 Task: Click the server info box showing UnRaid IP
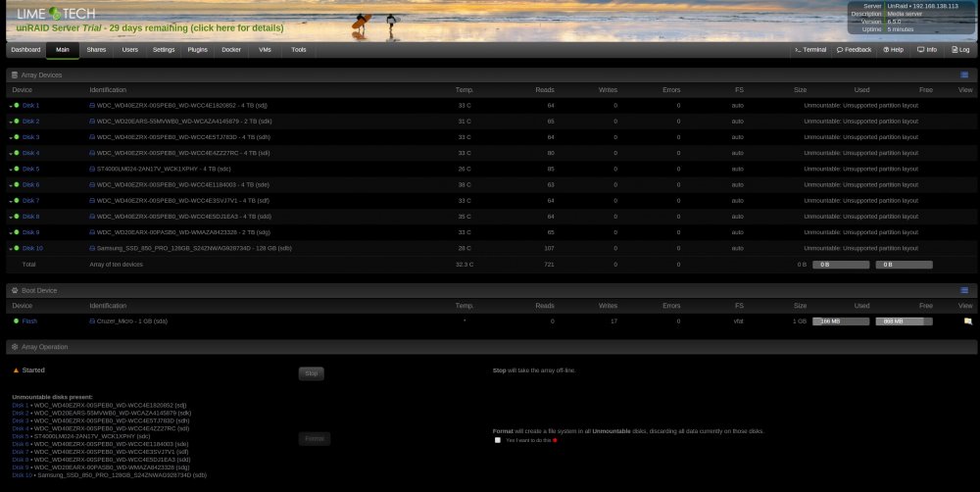(x=911, y=18)
